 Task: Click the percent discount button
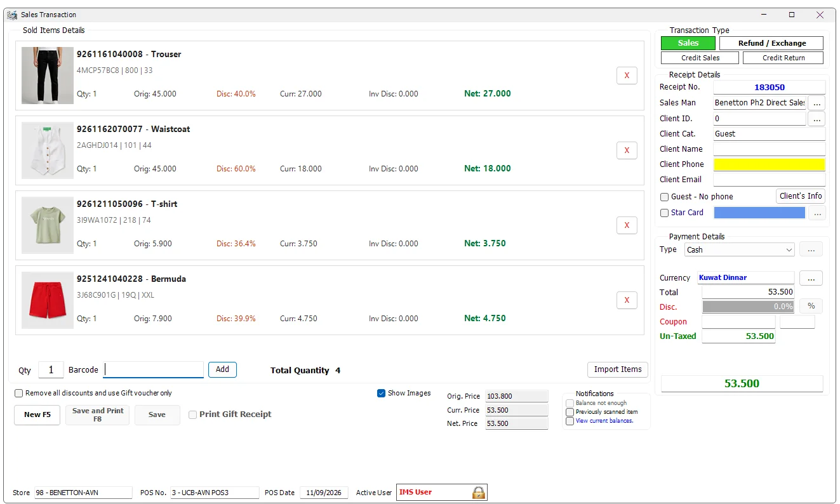point(811,306)
